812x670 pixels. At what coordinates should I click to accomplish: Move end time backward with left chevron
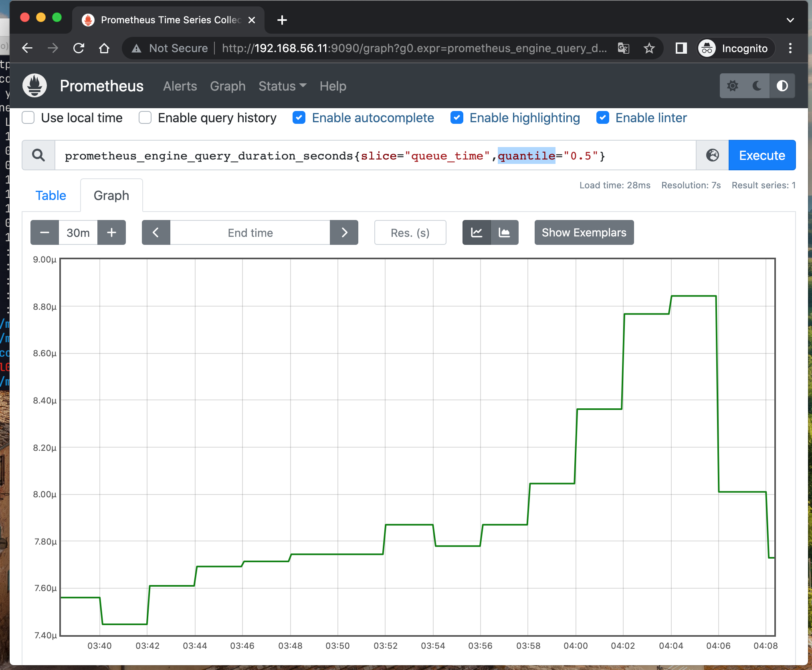tap(156, 232)
